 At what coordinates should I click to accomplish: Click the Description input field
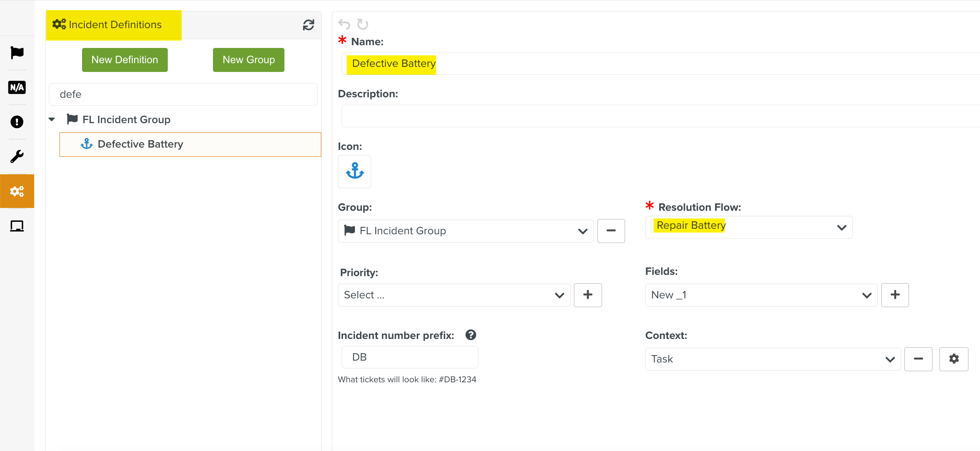[659, 116]
